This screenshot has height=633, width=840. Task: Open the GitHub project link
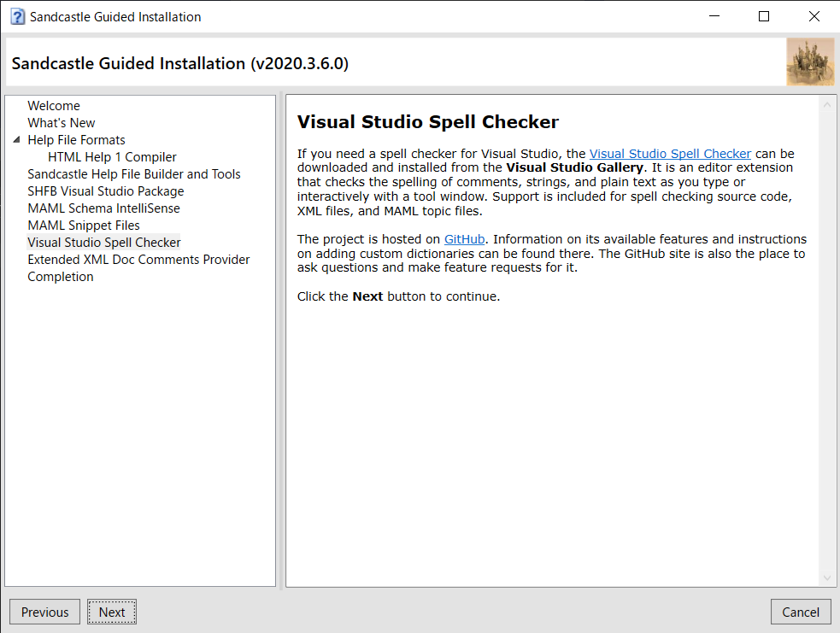[x=464, y=238]
